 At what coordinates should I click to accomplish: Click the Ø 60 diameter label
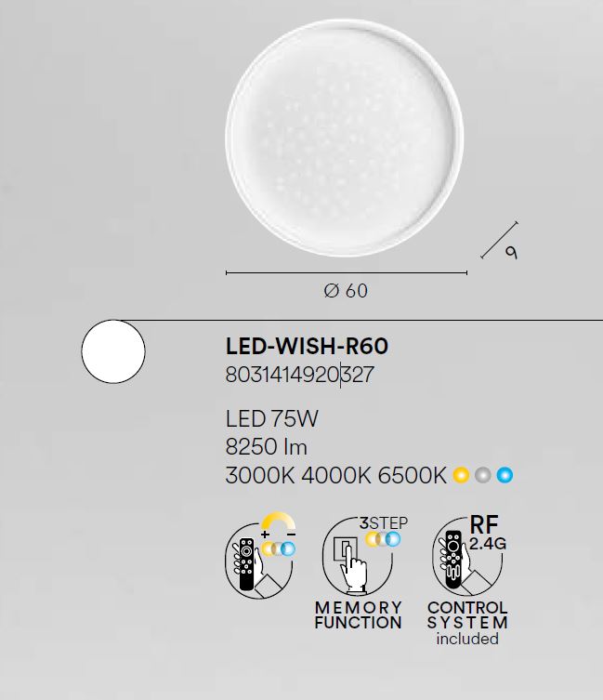(x=346, y=291)
